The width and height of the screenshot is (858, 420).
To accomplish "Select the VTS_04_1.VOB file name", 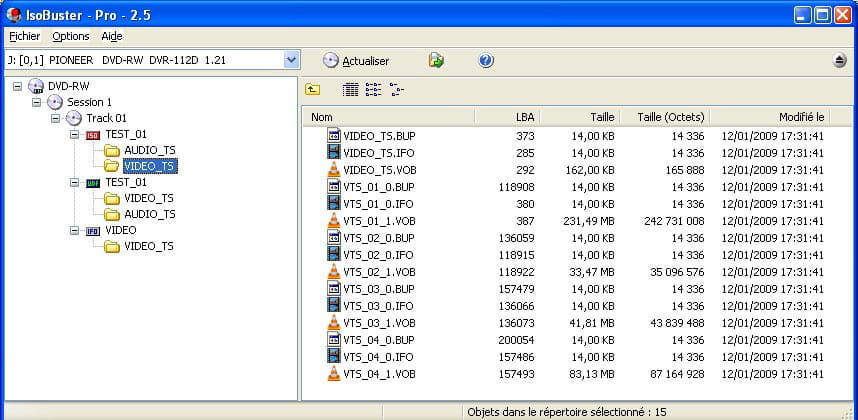I will point(379,375).
